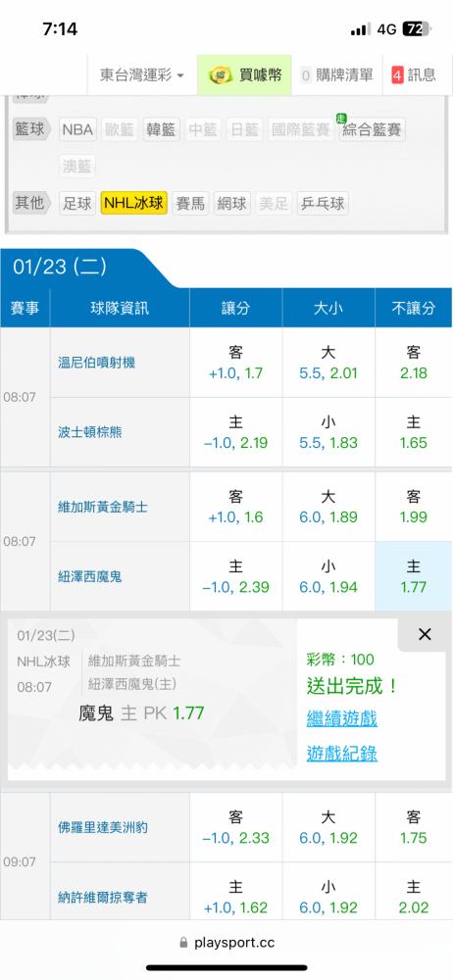Select highlighted NHL冰球 filter

tap(134, 203)
